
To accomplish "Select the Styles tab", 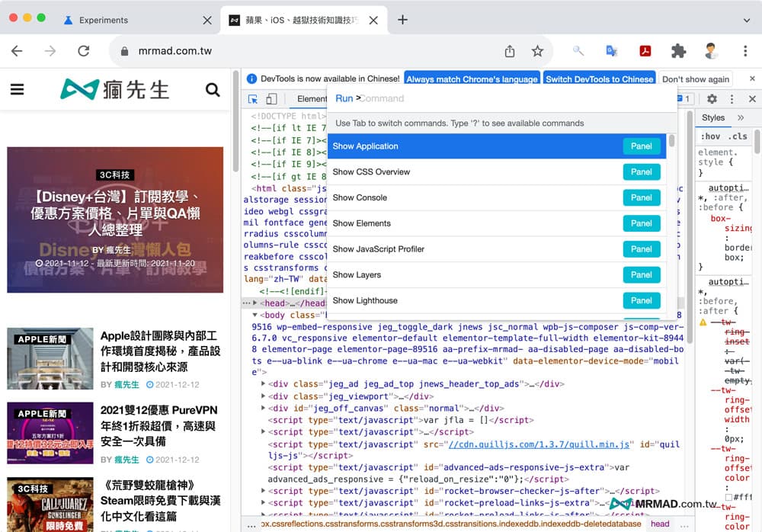I will pos(713,117).
